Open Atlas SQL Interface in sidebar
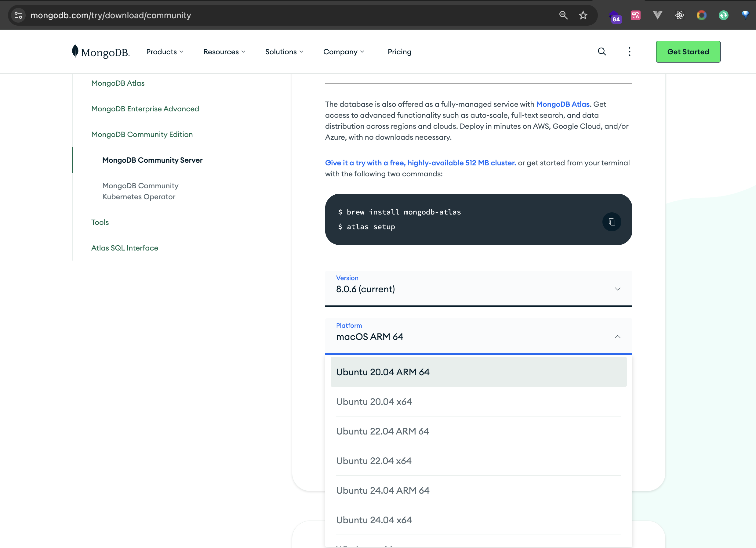Screen dimensions: 756x548 pyautogui.click(x=124, y=248)
